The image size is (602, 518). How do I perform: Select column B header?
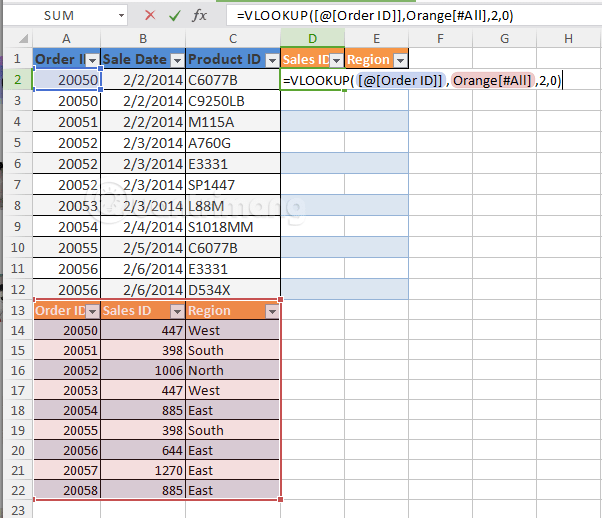click(143, 38)
